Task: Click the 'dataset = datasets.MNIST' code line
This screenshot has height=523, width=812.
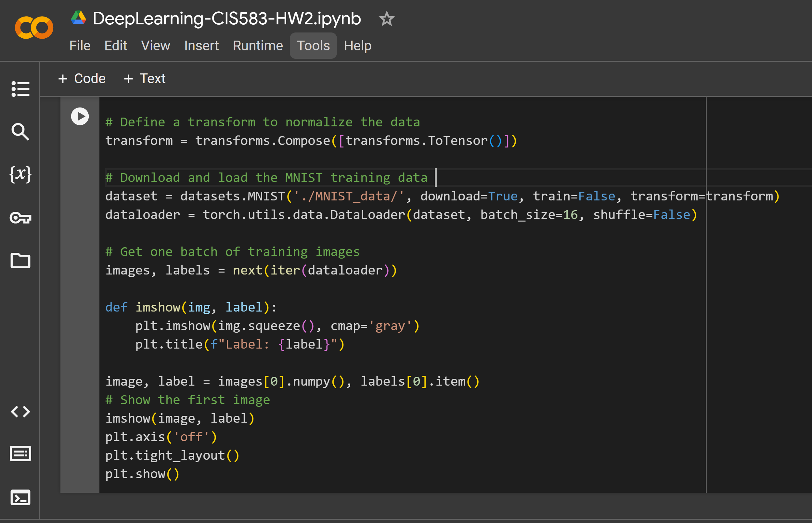Action: point(443,196)
